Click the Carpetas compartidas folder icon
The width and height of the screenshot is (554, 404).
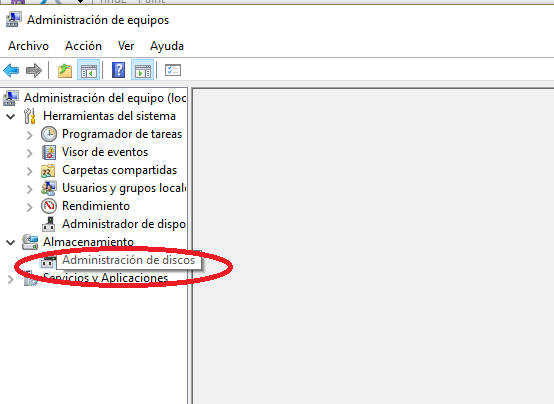pyautogui.click(x=48, y=171)
